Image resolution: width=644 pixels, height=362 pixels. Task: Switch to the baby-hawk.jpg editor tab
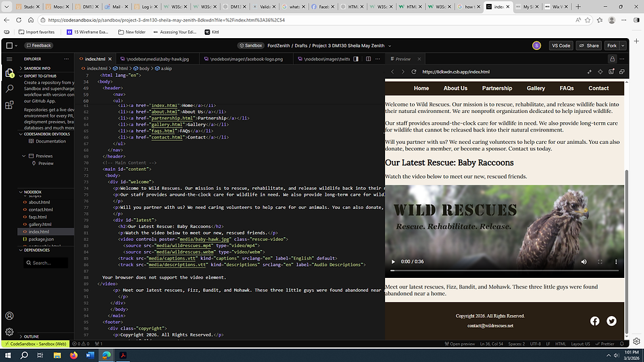pyautogui.click(x=157, y=59)
